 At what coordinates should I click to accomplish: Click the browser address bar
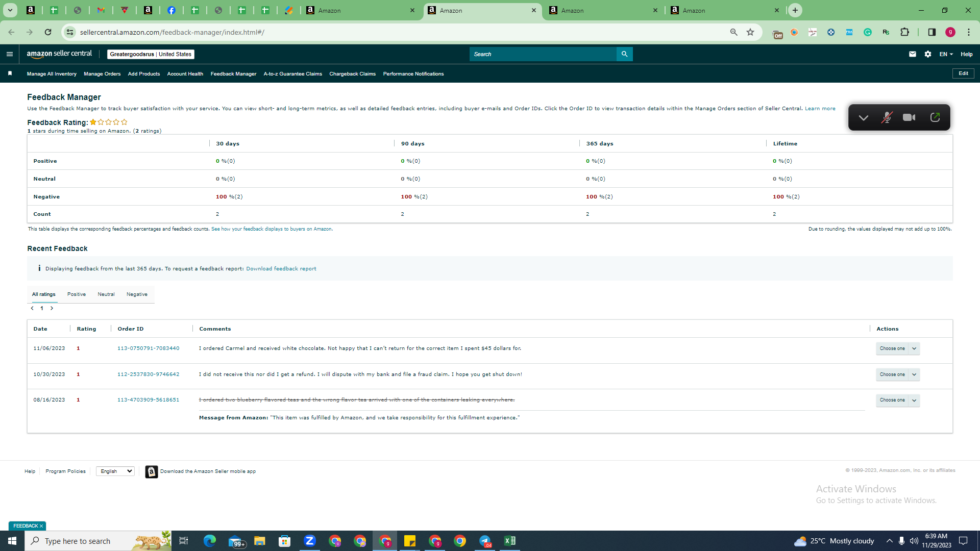coord(398,32)
